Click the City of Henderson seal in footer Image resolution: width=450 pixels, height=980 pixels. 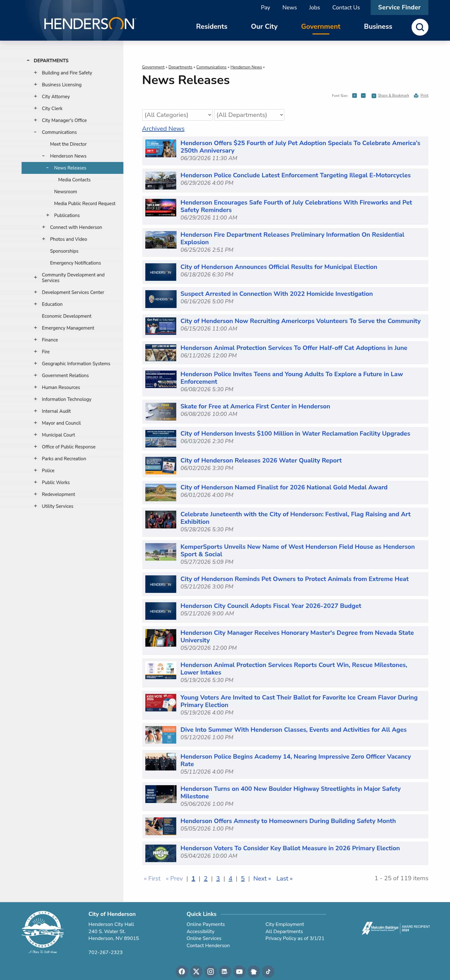42,932
